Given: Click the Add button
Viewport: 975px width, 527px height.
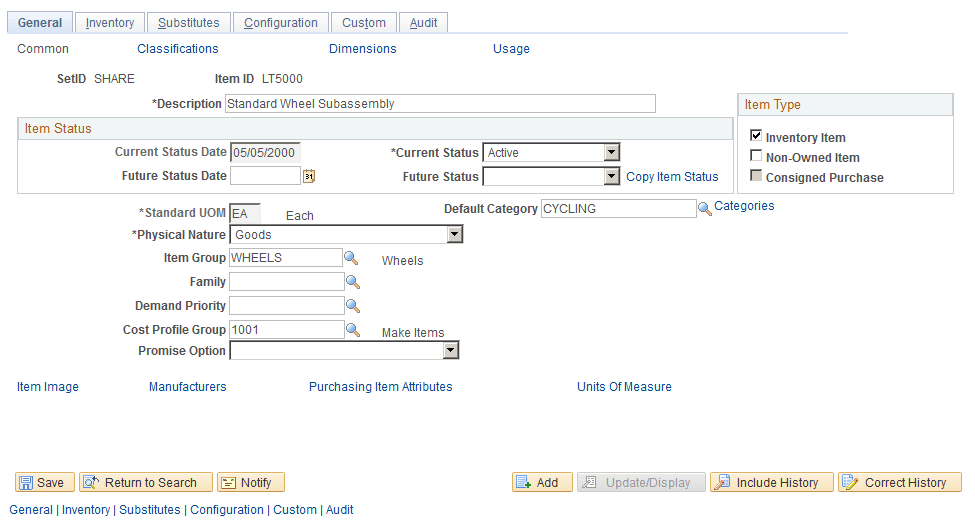Looking at the screenshot, I should click(542, 482).
